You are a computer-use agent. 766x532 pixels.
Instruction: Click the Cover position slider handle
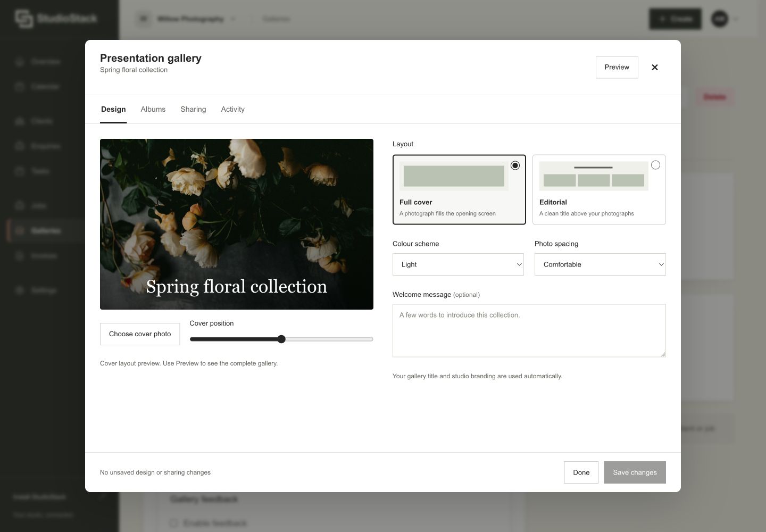point(281,339)
